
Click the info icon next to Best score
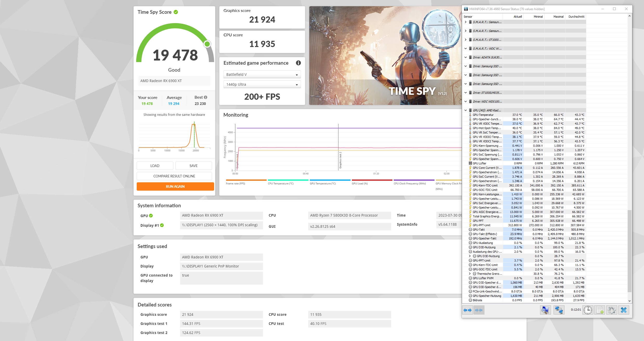(206, 97)
